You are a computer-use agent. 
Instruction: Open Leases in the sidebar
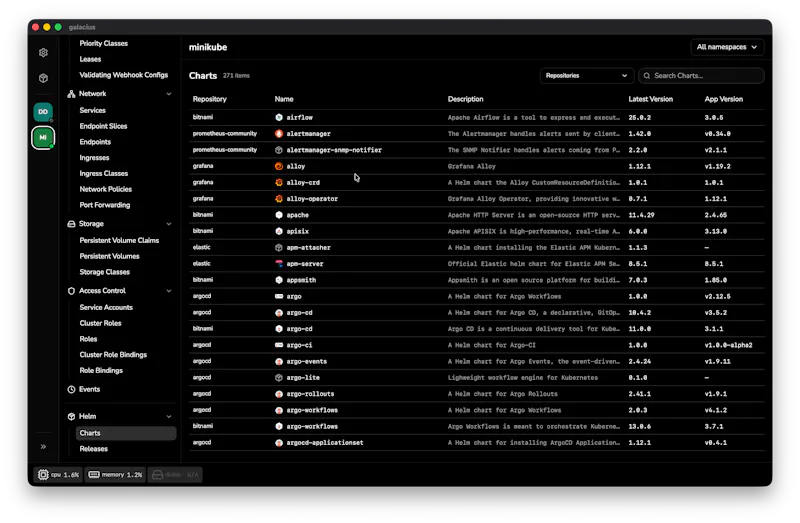click(x=90, y=59)
